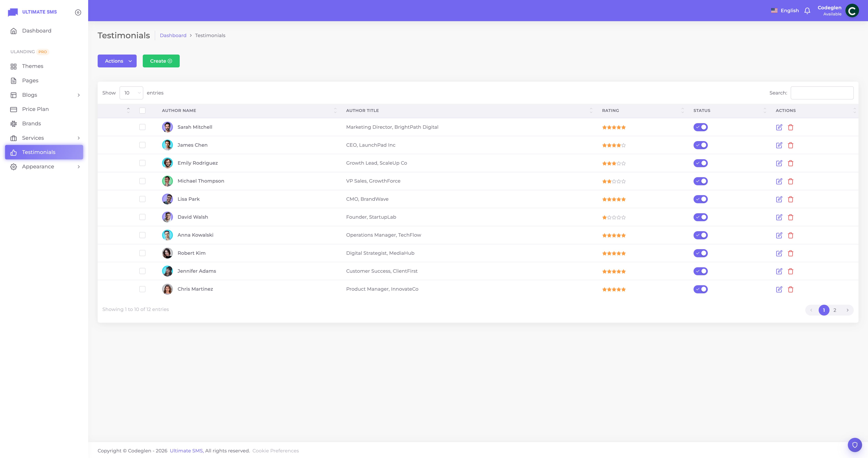Toggle status for Sarah Mitchell
Screen dimensions: 868x458
click(x=701, y=127)
